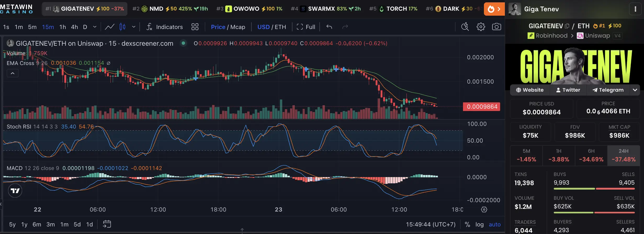This screenshot has width=644, height=234.
Task: Set chart range to 1y
Action: (x=24, y=224)
